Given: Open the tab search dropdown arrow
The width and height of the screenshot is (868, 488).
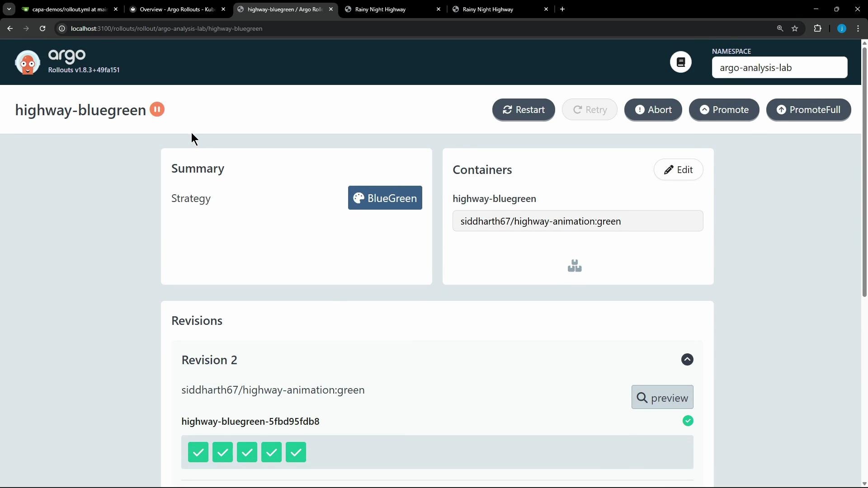Looking at the screenshot, I should [x=9, y=9].
